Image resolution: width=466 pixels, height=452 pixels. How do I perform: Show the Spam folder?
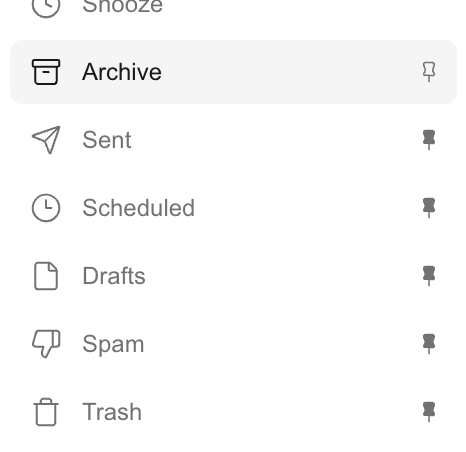113,345
